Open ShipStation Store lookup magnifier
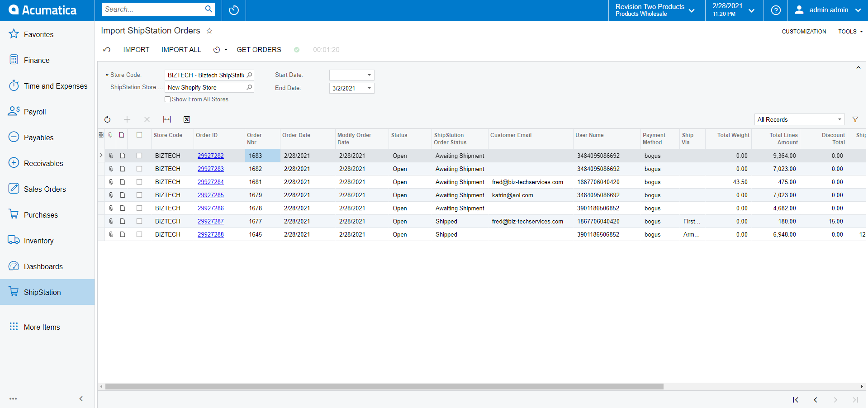This screenshot has width=868, height=408. point(249,87)
